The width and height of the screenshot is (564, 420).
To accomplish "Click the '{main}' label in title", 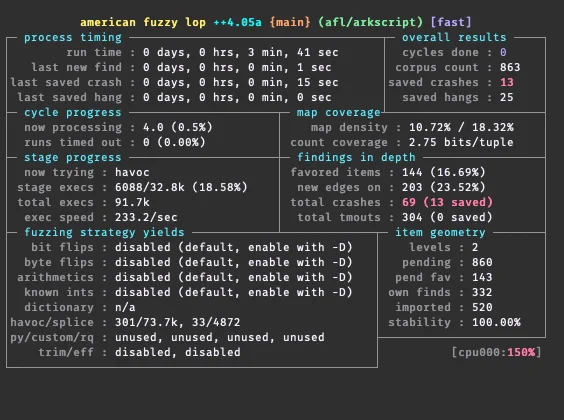I will click(x=290, y=22).
